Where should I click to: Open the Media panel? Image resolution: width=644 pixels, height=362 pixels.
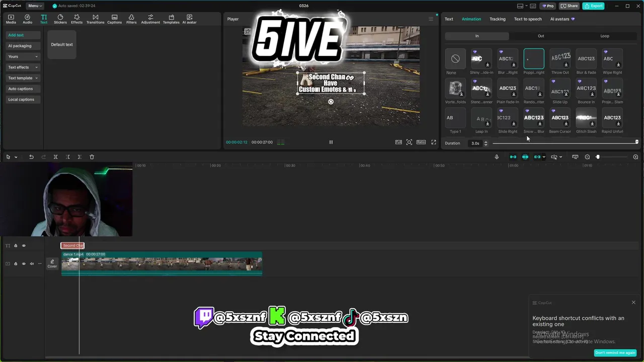click(11, 19)
